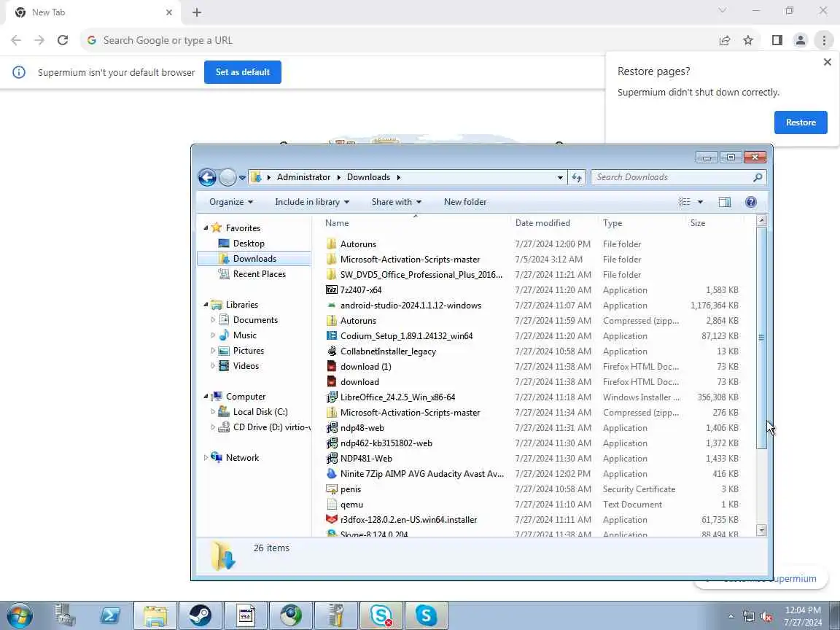Select Desktop in Favorites
This screenshot has width=840, height=630.
[249, 244]
